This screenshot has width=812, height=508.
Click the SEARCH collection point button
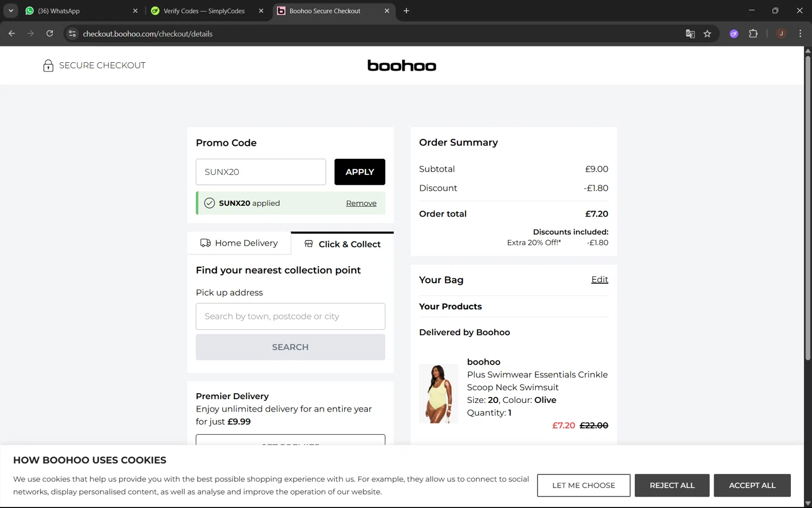coord(291,347)
